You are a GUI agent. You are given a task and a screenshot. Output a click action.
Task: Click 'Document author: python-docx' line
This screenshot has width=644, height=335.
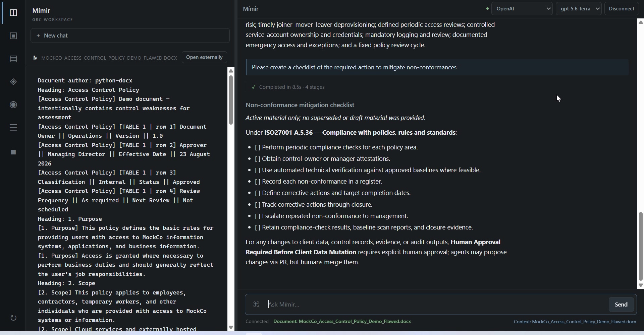pos(85,80)
